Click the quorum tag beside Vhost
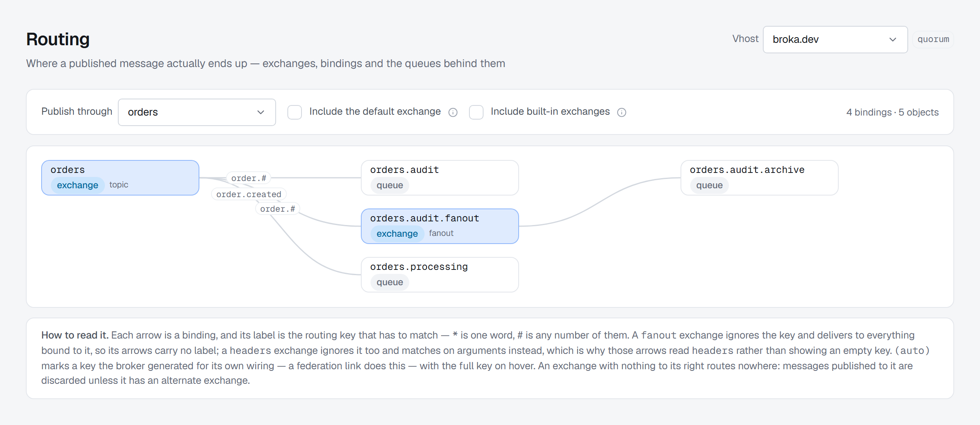The image size is (980, 425). tap(933, 40)
